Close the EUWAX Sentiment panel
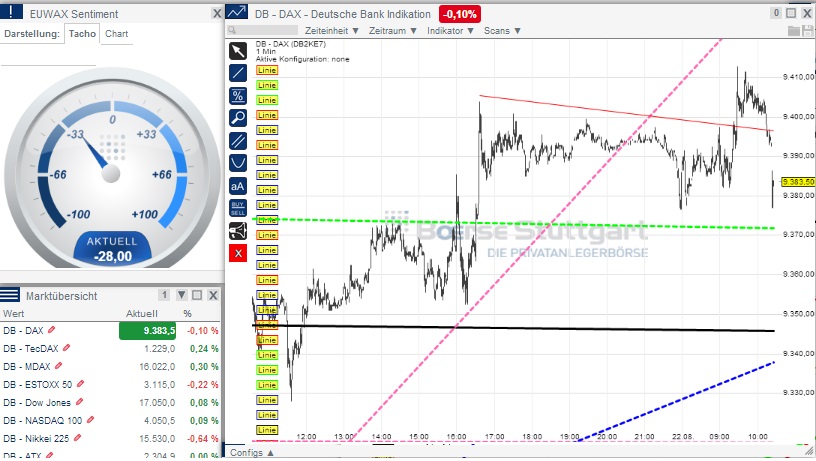This screenshot has height=461, width=816. (217, 14)
